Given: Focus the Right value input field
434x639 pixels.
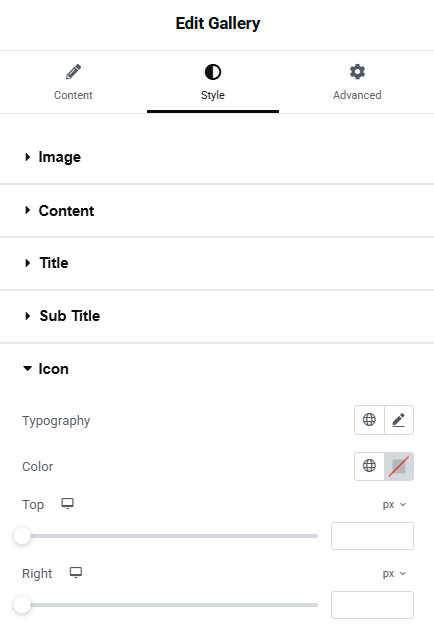Looking at the screenshot, I should pyautogui.click(x=372, y=605).
